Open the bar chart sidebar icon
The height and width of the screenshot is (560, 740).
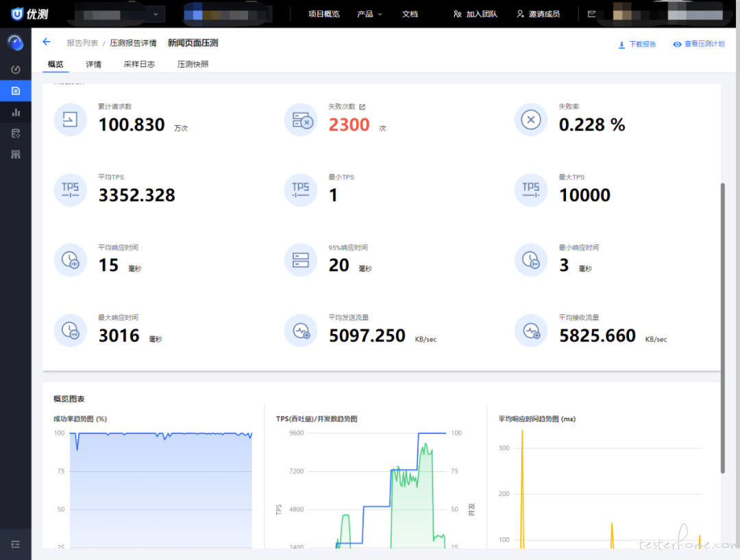[16, 112]
